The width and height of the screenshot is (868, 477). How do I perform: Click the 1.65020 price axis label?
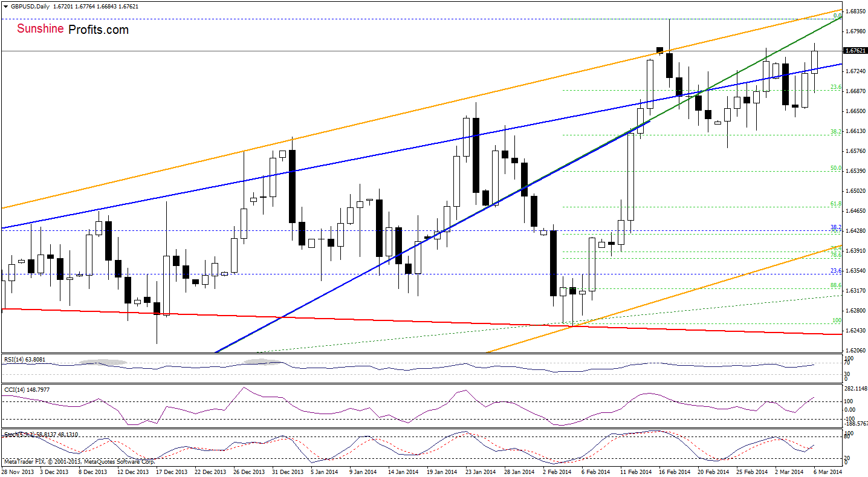[x=855, y=191]
